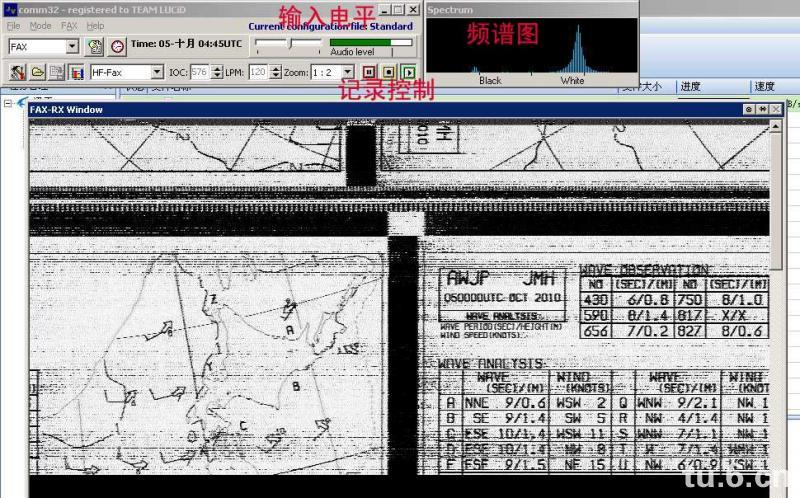Click the colored picture icon before HF-Fax
Viewport: 800px width, 498px height.
pos(76,72)
